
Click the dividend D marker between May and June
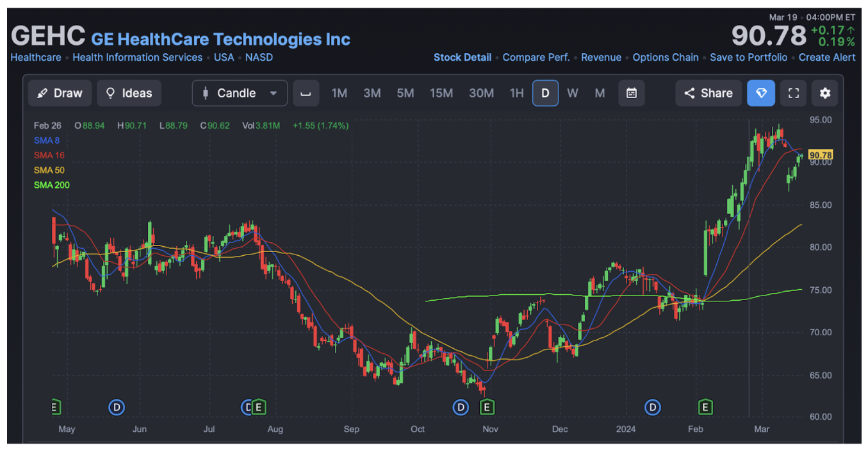click(x=117, y=406)
